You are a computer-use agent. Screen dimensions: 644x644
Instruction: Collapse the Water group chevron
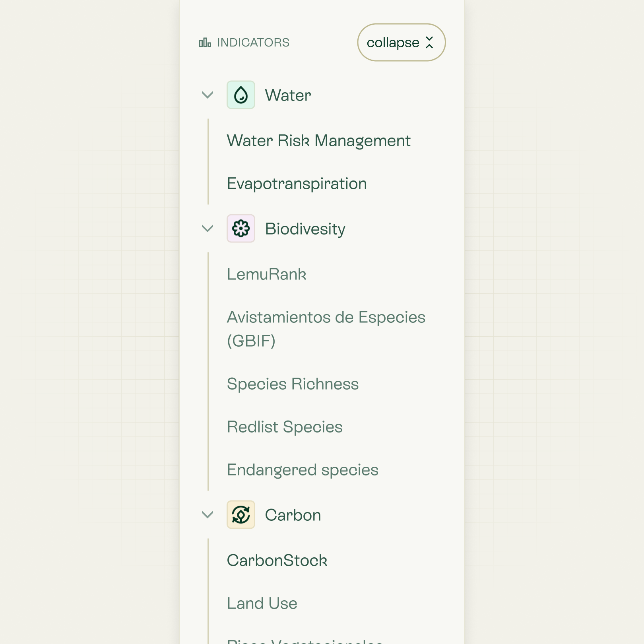[208, 95]
